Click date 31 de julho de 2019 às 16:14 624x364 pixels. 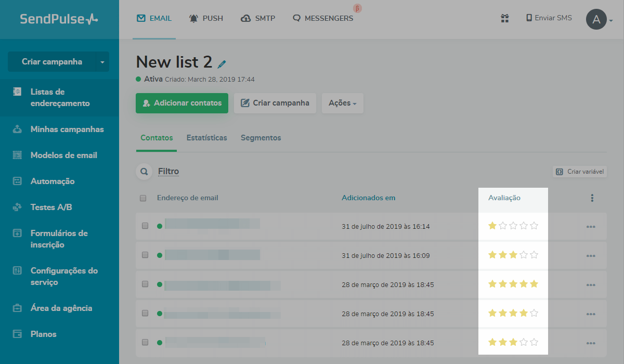pyautogui.click(x=386, y=227)
